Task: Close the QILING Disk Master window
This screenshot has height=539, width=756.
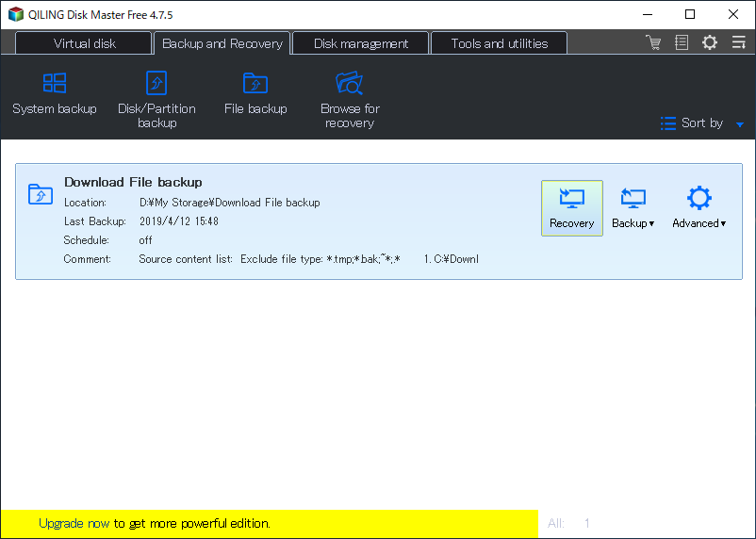Action: click(732, 14)
